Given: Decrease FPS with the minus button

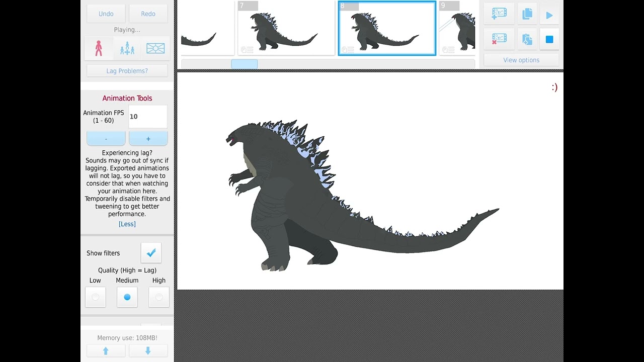Looking at the screenshot, I should pyautogui.click(x=106, y=139).
